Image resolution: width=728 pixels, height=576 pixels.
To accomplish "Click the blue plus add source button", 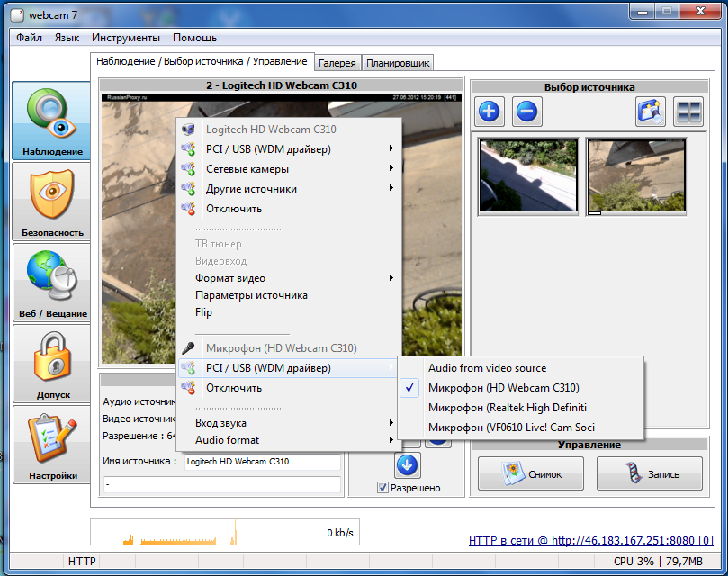I will (x=490, y=112).
